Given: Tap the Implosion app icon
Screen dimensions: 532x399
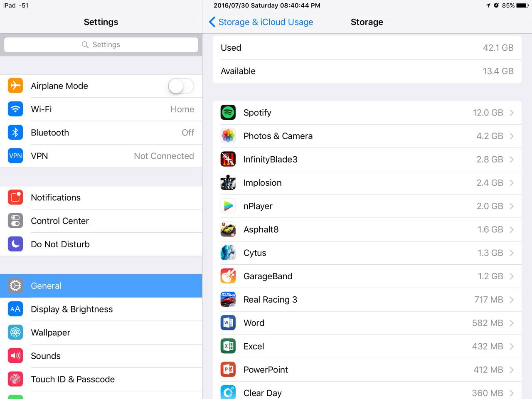Looking at the screenshot, I should [x=228, y=182].
